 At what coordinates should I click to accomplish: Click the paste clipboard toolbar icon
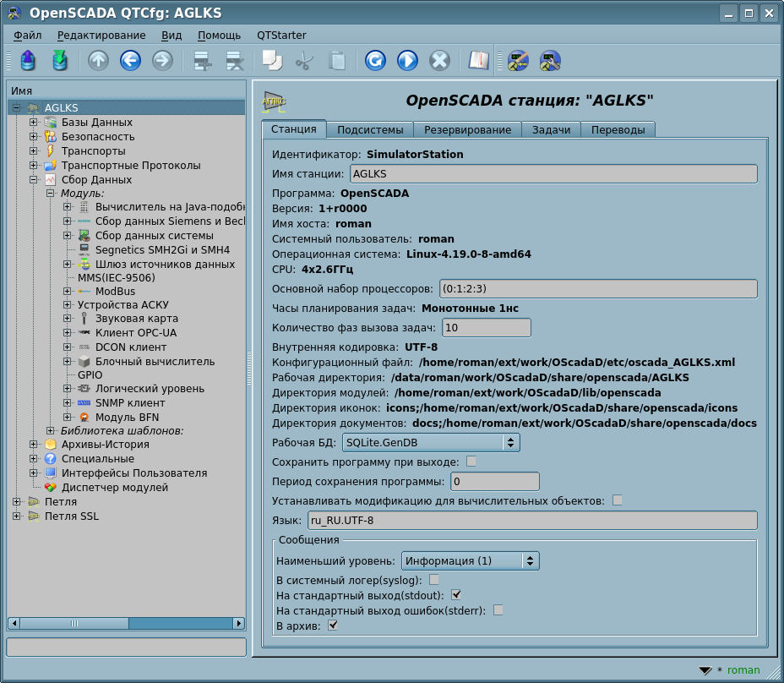[337, 61]
